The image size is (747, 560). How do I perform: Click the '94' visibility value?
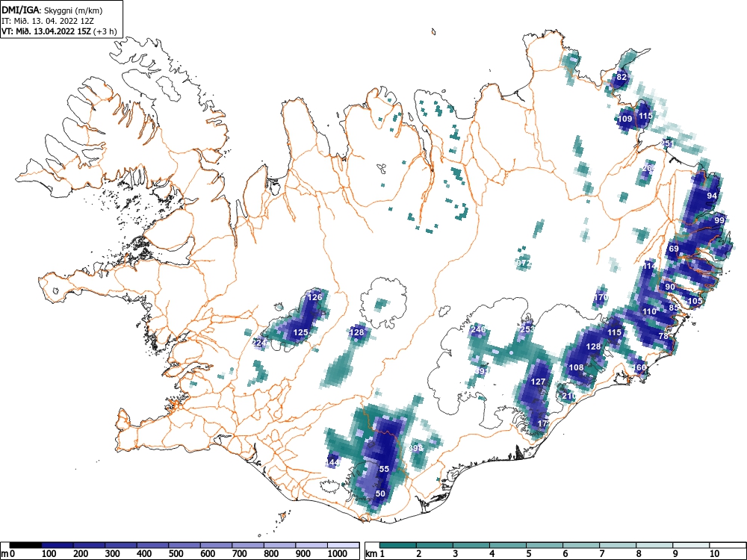(x=712, y=196)
